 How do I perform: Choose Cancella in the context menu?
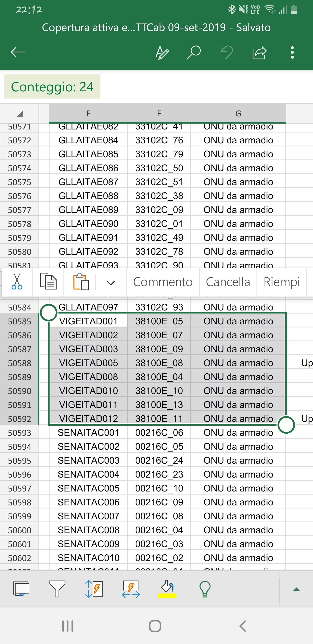228,282
